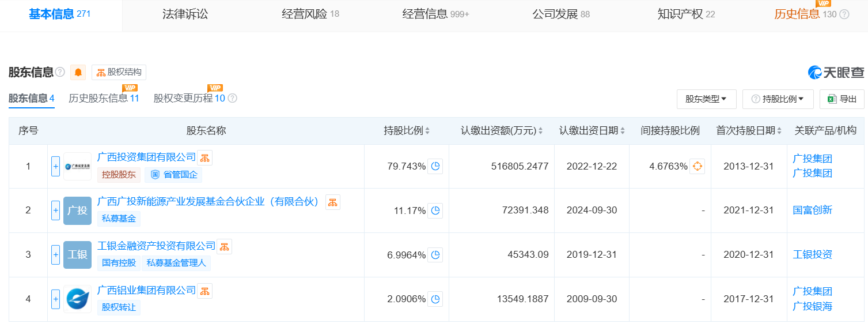868x327 pixels.
Task: Click pie chart icon beside 11.17%
Action: [436, 211]
